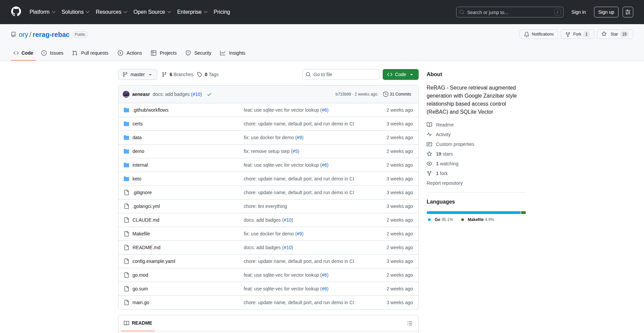Viewport: 644px width, 333px height.
Task: Open the Insights tab
Action: [233, 53]
